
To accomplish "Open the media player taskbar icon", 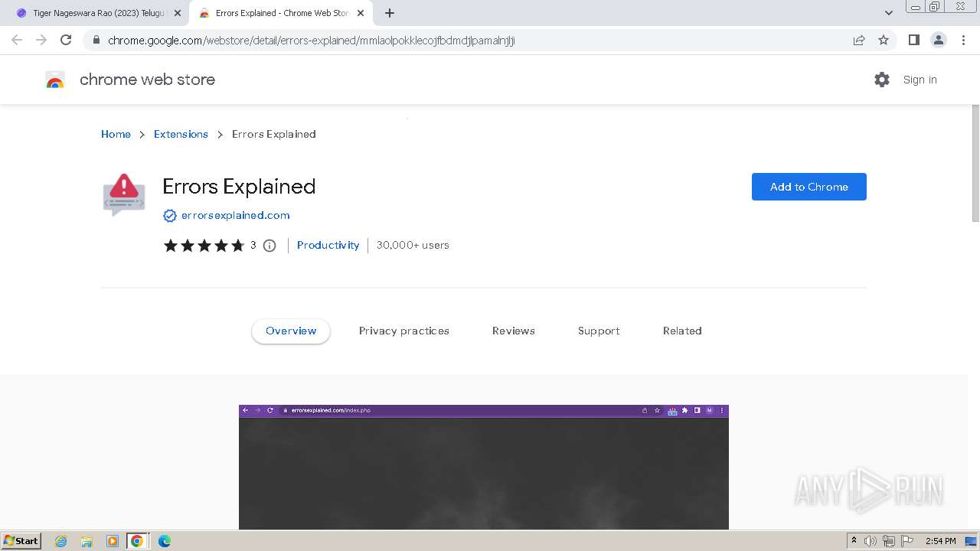I will tap(113, 541).
